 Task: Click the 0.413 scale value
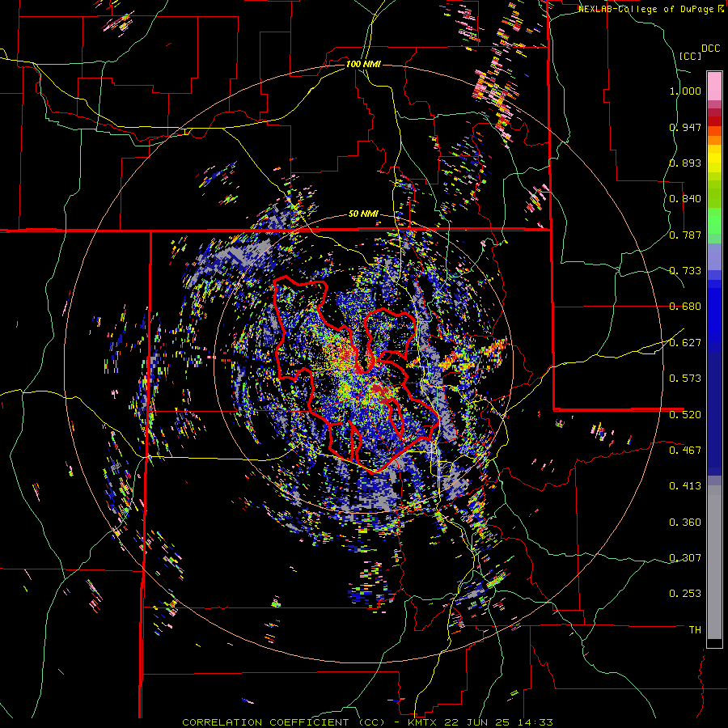click(x=685, y=486)
